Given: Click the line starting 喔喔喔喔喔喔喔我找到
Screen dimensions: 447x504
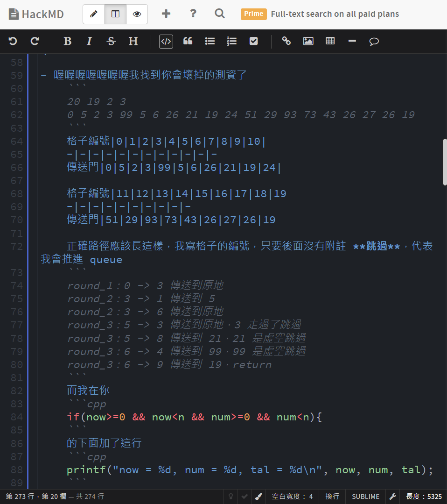Looking at the screenshot, I should (144, 75).
